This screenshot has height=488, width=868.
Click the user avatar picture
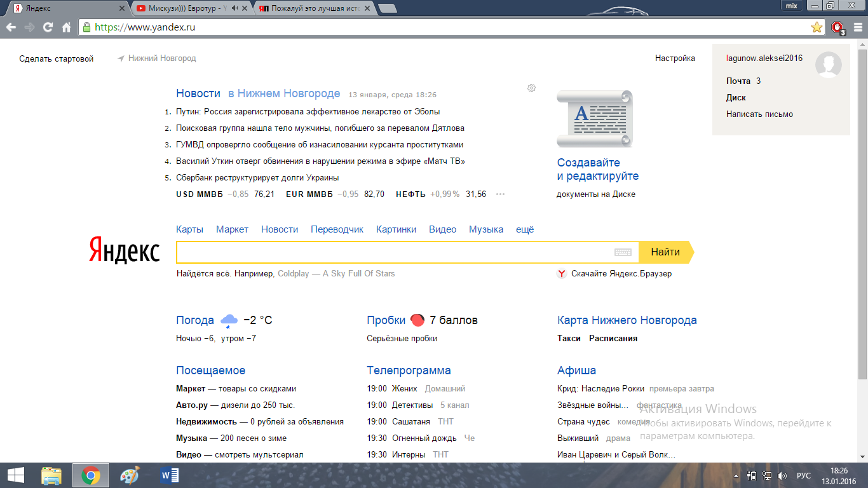click(x=829, y=65)
